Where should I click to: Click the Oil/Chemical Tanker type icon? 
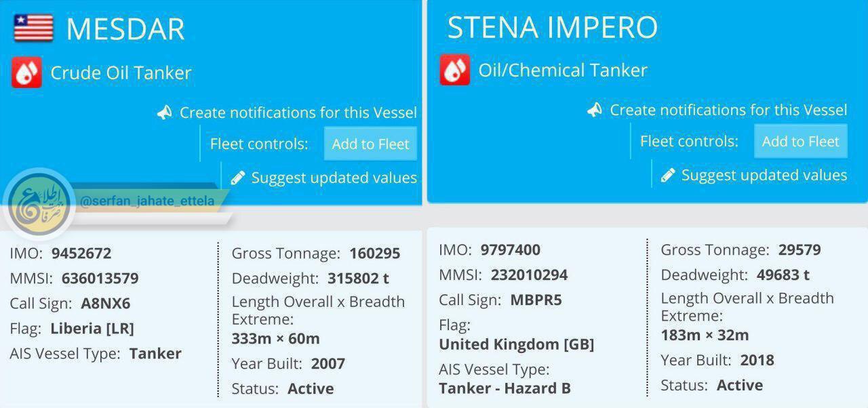(454, 70)
